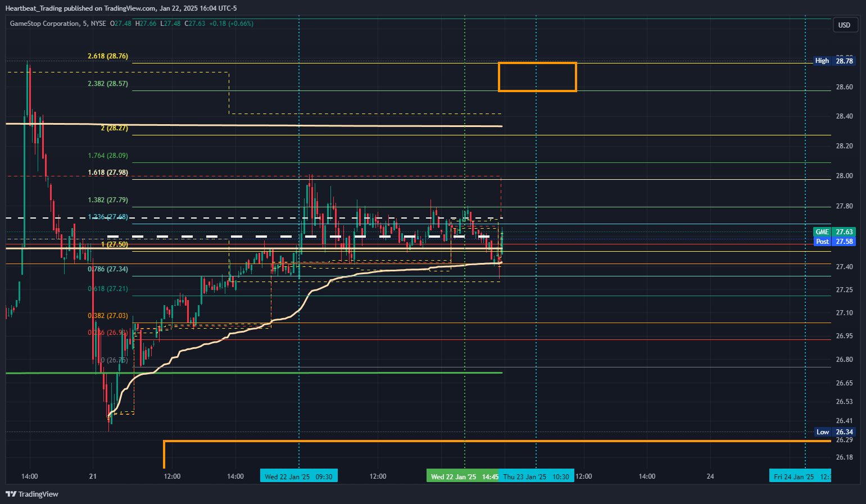The height and width of the screenshot is (504, 866).
Task: Click the Post 27.58 price tag
Action: tap(835, 242)
